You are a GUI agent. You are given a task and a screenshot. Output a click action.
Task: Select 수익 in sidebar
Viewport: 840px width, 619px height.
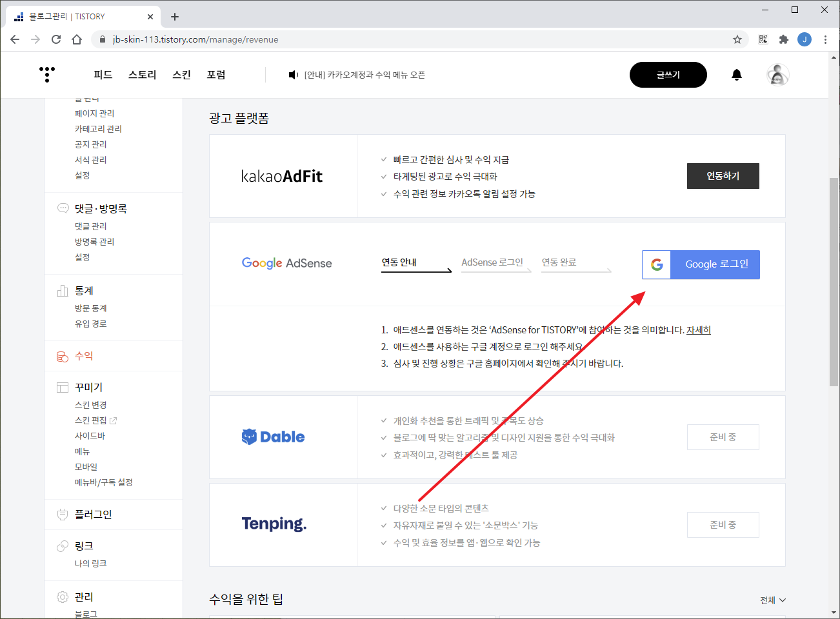[x=84, y=356]
